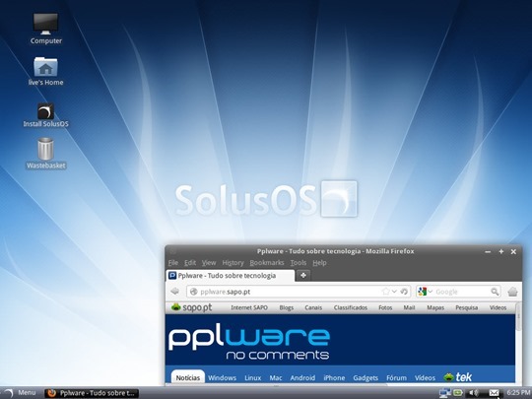Open the Fotos link
Screen dimensions: 532x399
click(385, 307)
